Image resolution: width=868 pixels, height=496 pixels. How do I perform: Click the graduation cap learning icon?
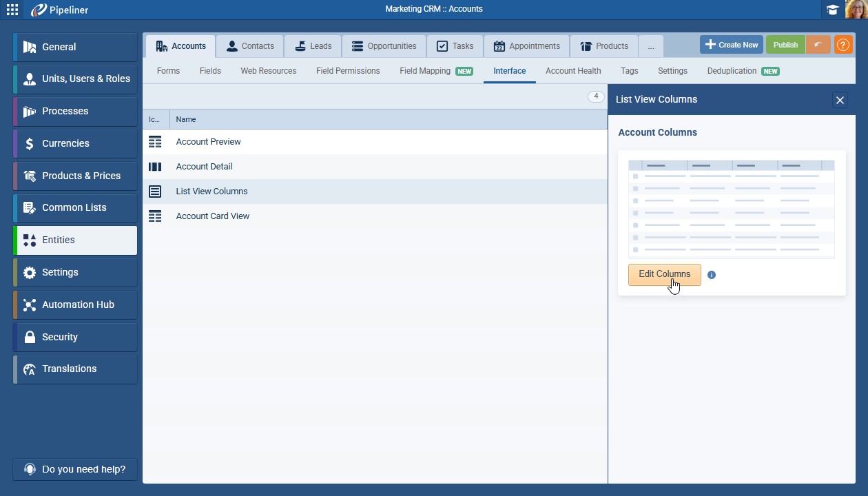tap(833, 10)
